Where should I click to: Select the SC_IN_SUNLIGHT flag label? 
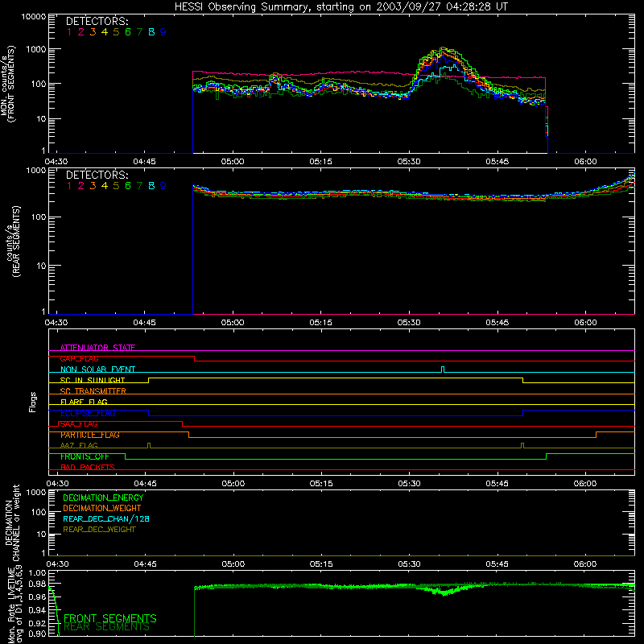pyautogui.click(x=93, y=380)
